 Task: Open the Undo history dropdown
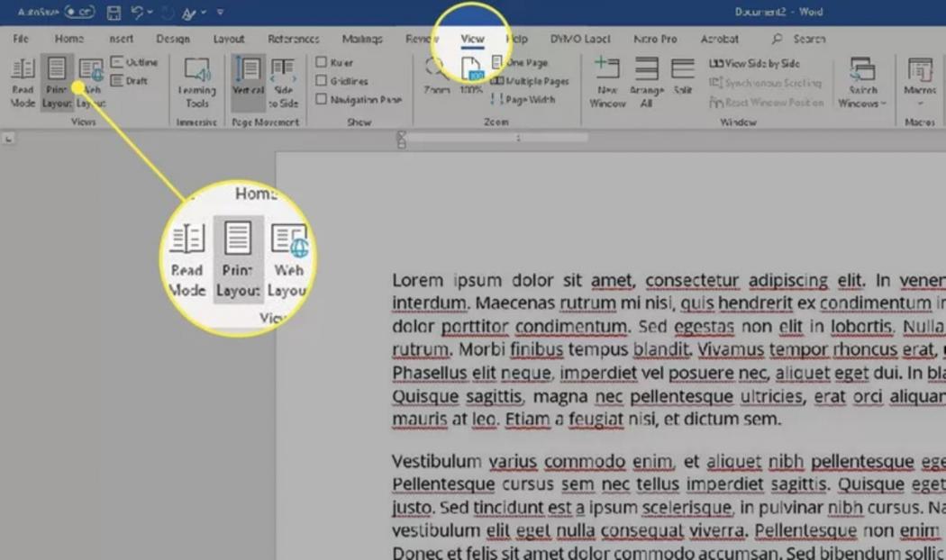point(151,11)
